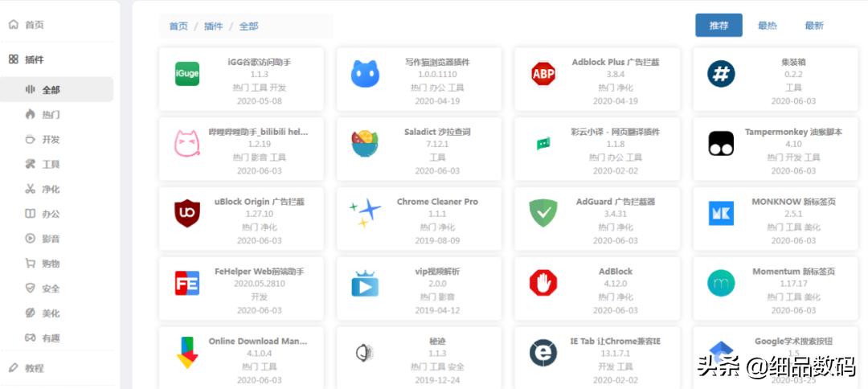Select the Tampermonkey black icon
The height and width of the screenshot is (389, 868).
coord(721,144)
